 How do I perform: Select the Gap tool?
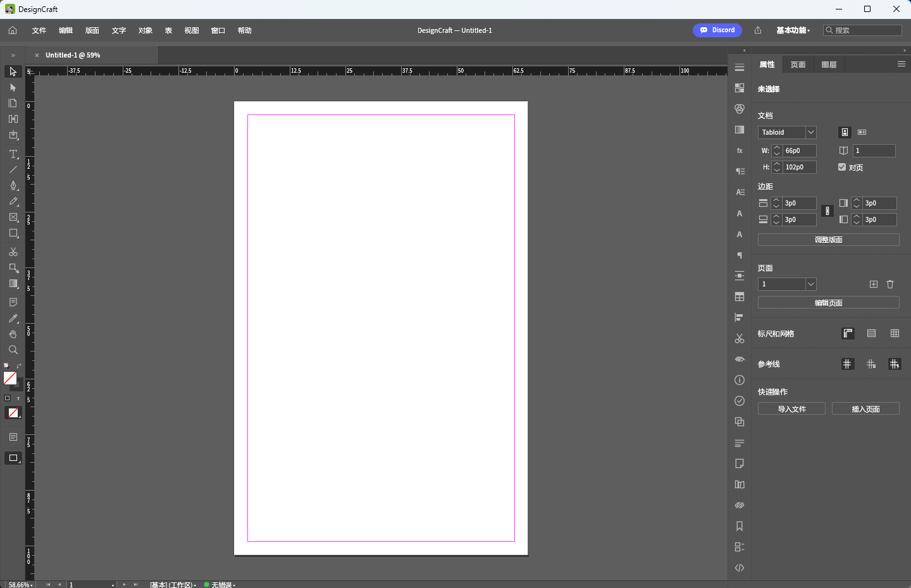(13, 119)
